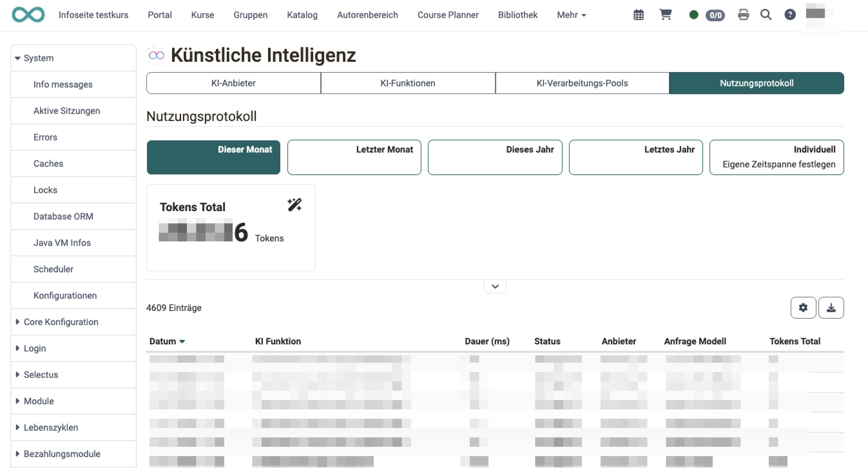Screen dimensions: 868x468
Task: Open the help question mark icon
Action: [x=790, y=15]
